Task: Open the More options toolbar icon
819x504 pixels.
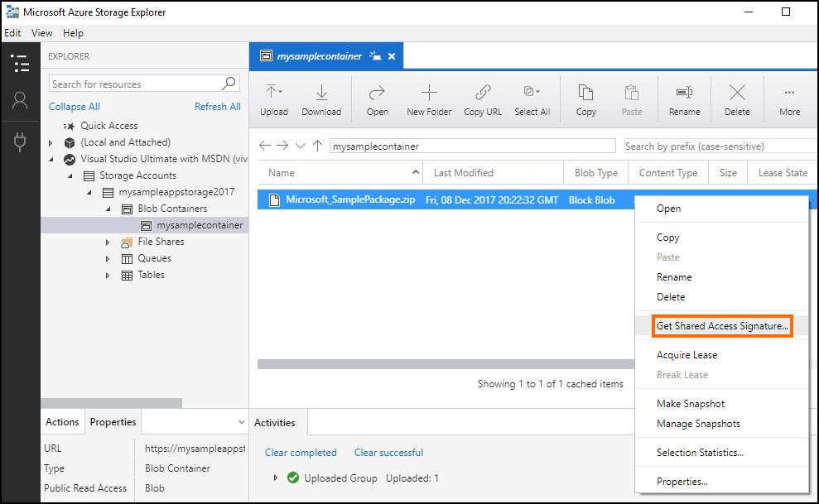Action: pos(788,98)
